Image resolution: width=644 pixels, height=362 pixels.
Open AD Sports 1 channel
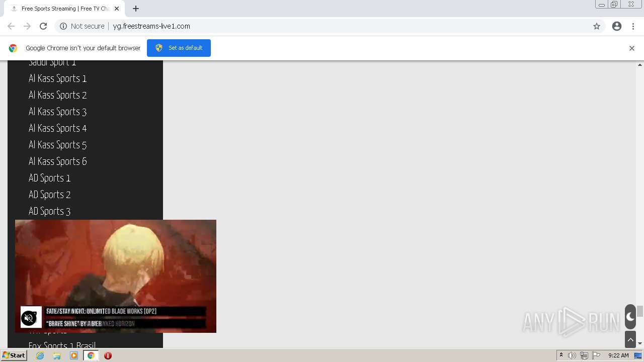[50, 178]
